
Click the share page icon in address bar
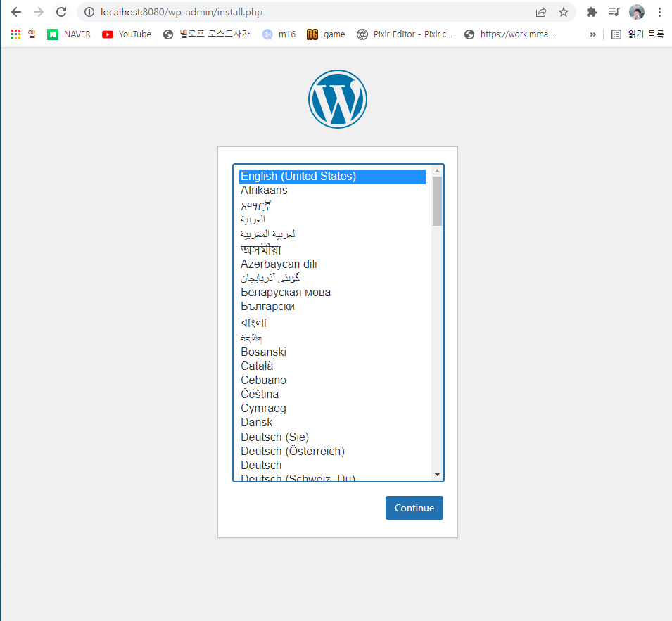coord(541,13)
